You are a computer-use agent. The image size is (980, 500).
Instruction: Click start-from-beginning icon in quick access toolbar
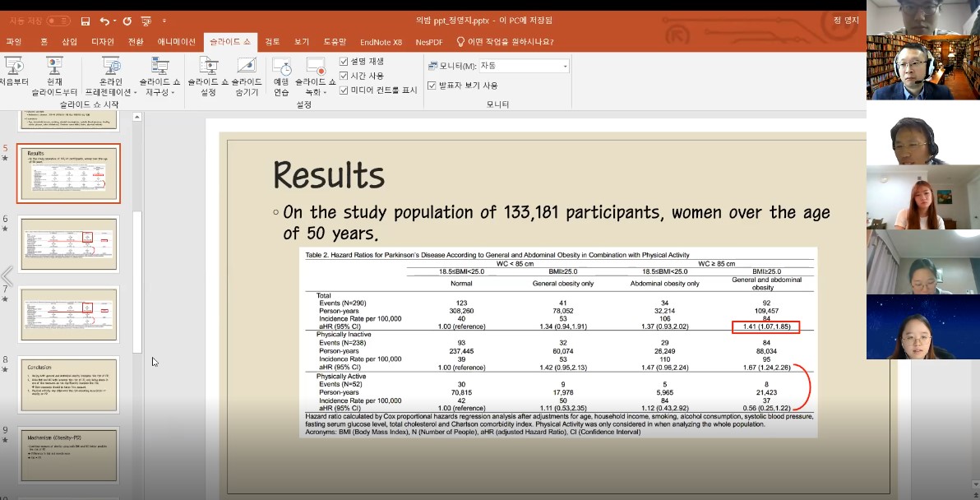tap(146, 21)
